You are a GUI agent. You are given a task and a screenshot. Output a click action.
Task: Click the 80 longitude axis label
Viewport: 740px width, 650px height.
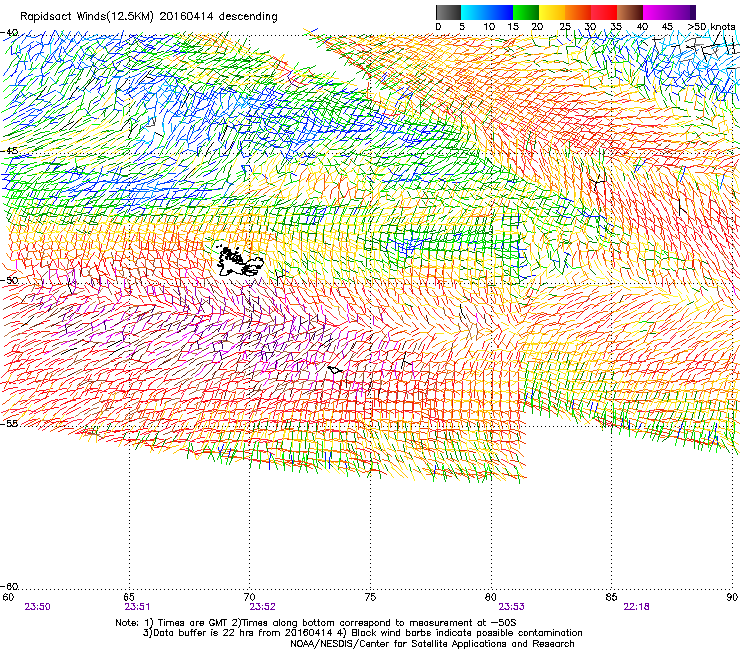click(x=491, y=597)
